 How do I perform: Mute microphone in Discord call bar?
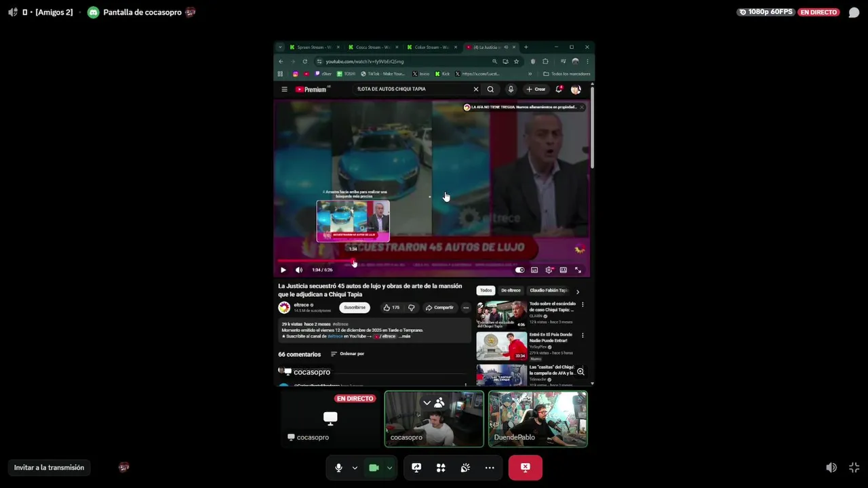click(338, 468)
